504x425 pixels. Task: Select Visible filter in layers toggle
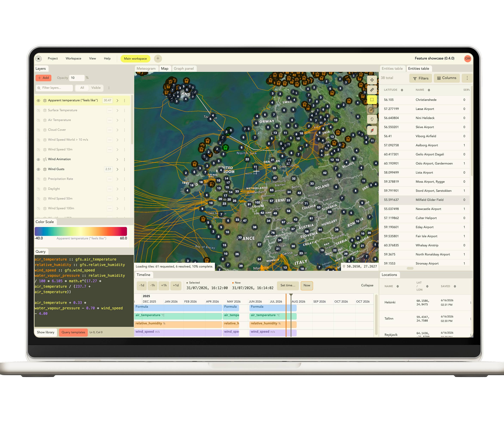[x=96, y=88]
